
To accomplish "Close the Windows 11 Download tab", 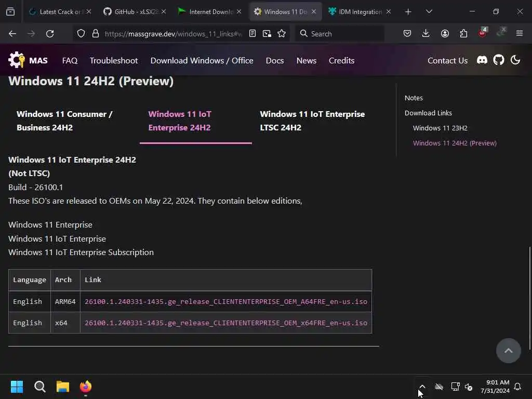I will pyautogui.click(x=314, y=12).
